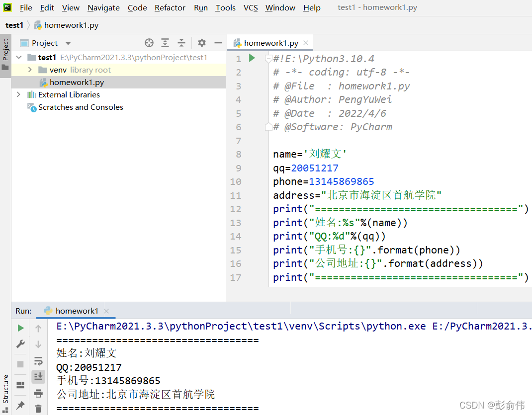
Task: Toggle soft-wrap in Run console
Action: [38, 361]
